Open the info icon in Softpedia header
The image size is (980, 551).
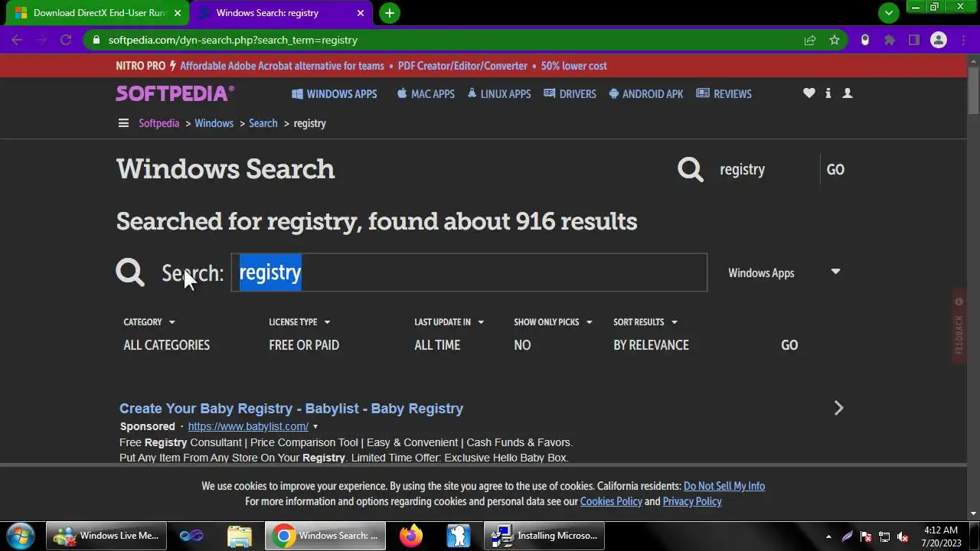pyautogui.click(x=828, y=93)
